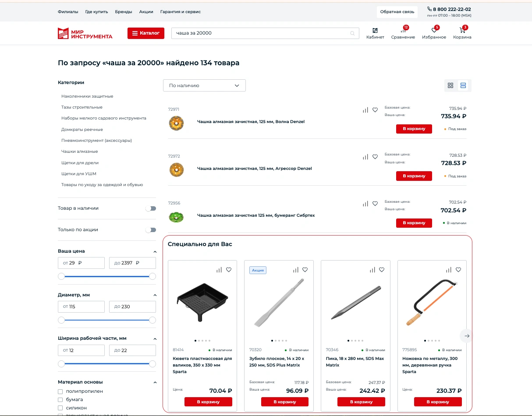Open the Корзина cart icon
Screen dimensions: 532x416
pyautogui.click(x=462, y=30)
